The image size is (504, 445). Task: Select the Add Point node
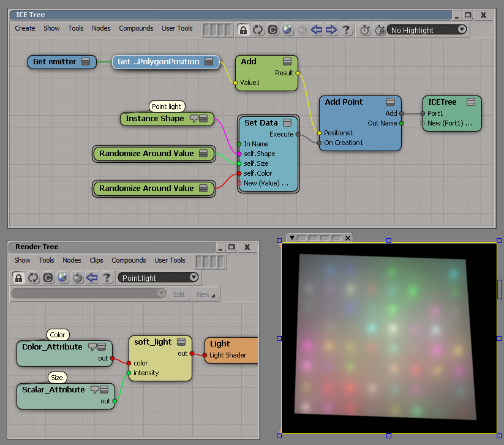(344, 102)
